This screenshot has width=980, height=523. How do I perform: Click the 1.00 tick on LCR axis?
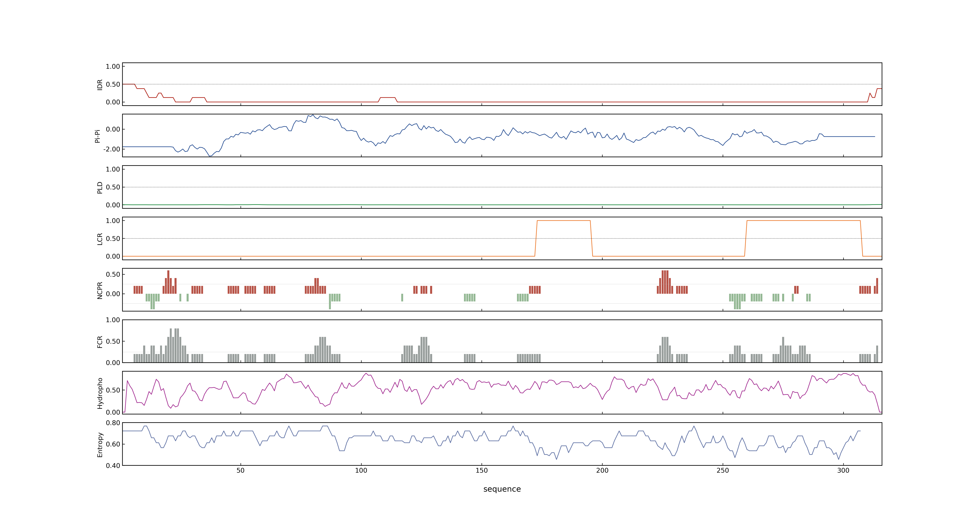[x=113, y=221]
